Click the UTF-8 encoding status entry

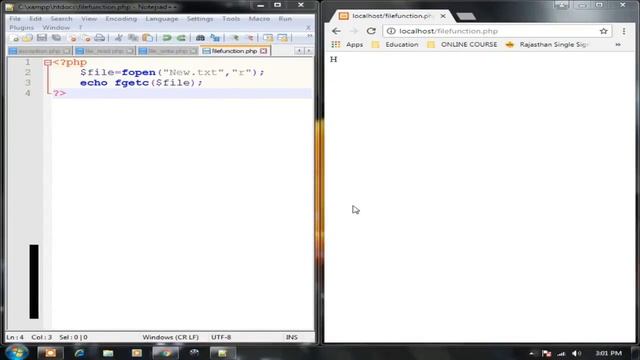click(x=221, y=337)
